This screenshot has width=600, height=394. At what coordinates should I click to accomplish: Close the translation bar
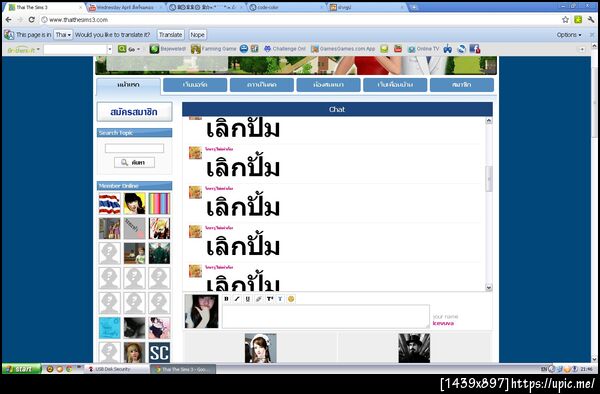[592, 35]
